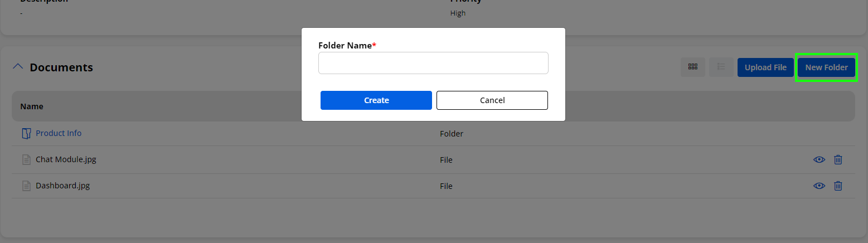Click the Dashboard.jpg file icon
This screenshot has width=868, height=243.
pos(26,186)
